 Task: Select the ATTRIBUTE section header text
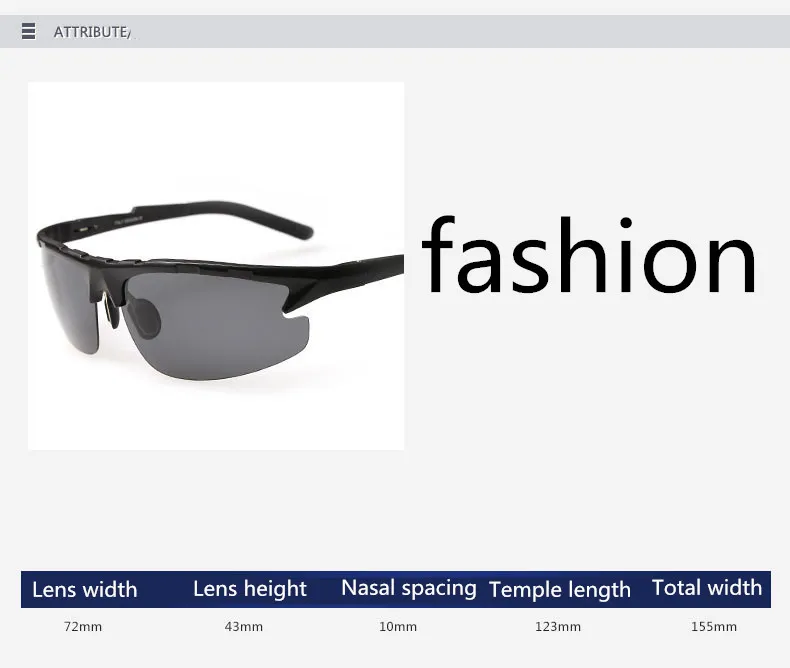click(x=92, y=32)
